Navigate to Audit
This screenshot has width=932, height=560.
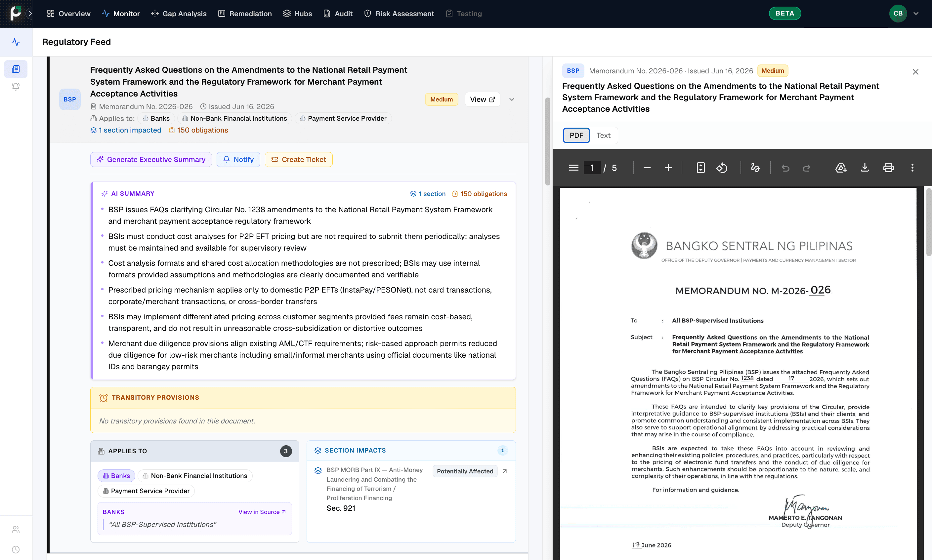click(338, 14)
